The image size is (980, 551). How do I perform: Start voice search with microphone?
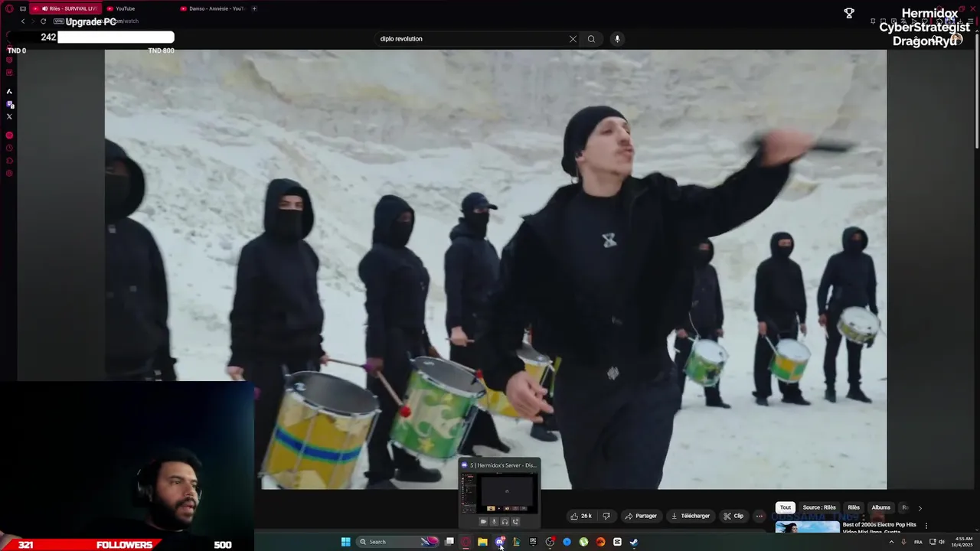coord(617,39)
